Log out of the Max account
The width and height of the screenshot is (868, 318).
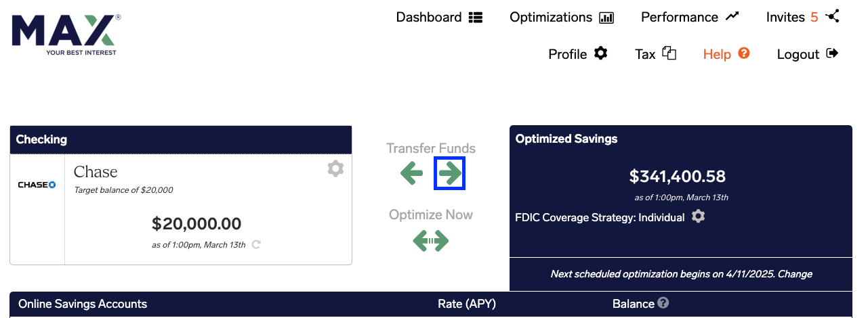(808, 53)
